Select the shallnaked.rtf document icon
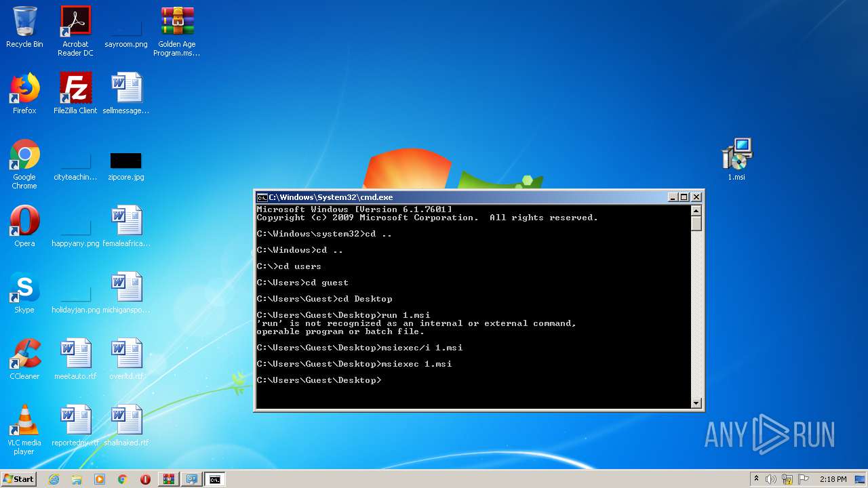The image size is (868, 488). 126,426
